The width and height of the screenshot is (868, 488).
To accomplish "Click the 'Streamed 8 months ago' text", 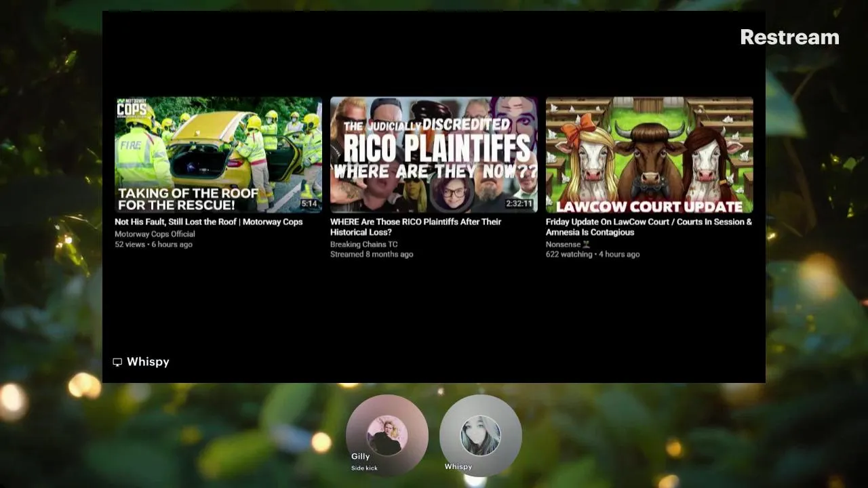I will 372,254.
